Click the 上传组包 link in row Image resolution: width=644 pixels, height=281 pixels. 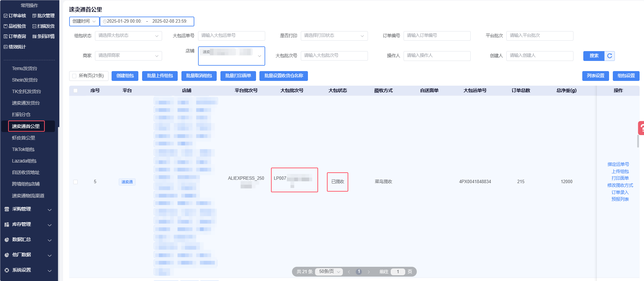[620, 171]
